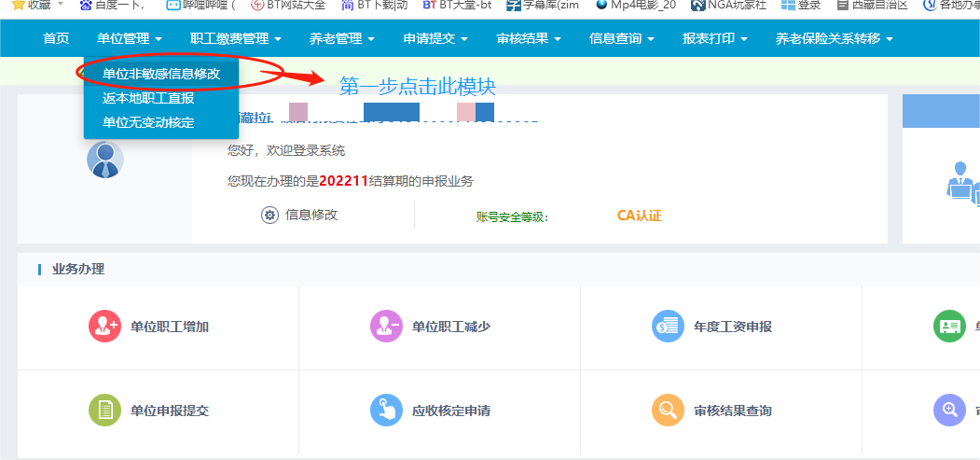Expand 养老保险关系转移 navigation dropdown
The width and height of the screenshot is (980, 460).
(x=834, y=39)
